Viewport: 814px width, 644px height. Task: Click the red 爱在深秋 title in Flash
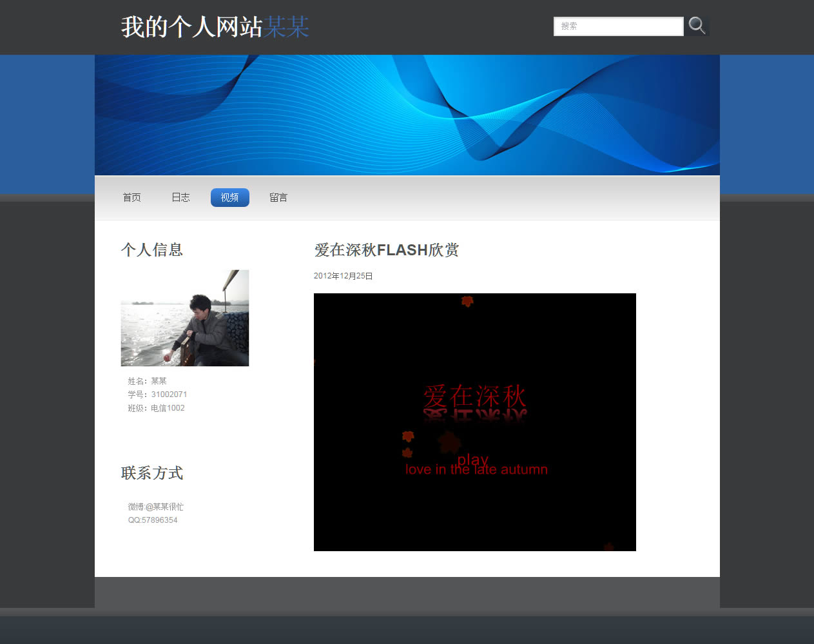(474, 396)
